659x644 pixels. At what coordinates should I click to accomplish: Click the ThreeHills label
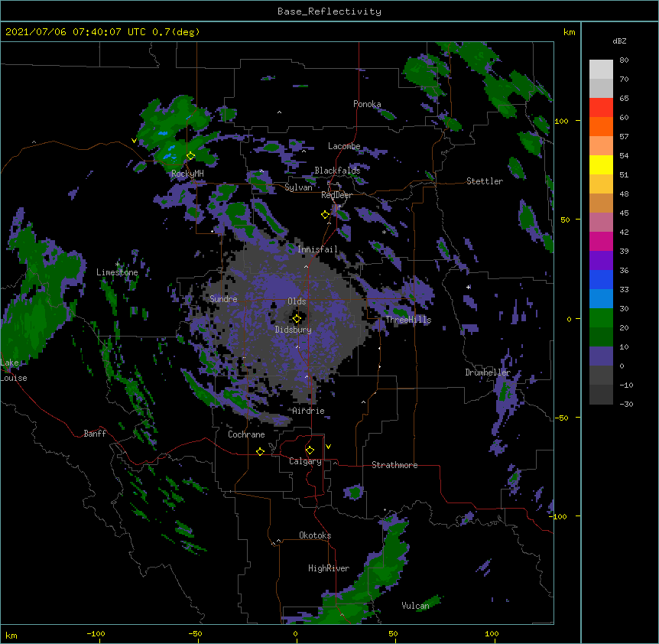point(408,320)
